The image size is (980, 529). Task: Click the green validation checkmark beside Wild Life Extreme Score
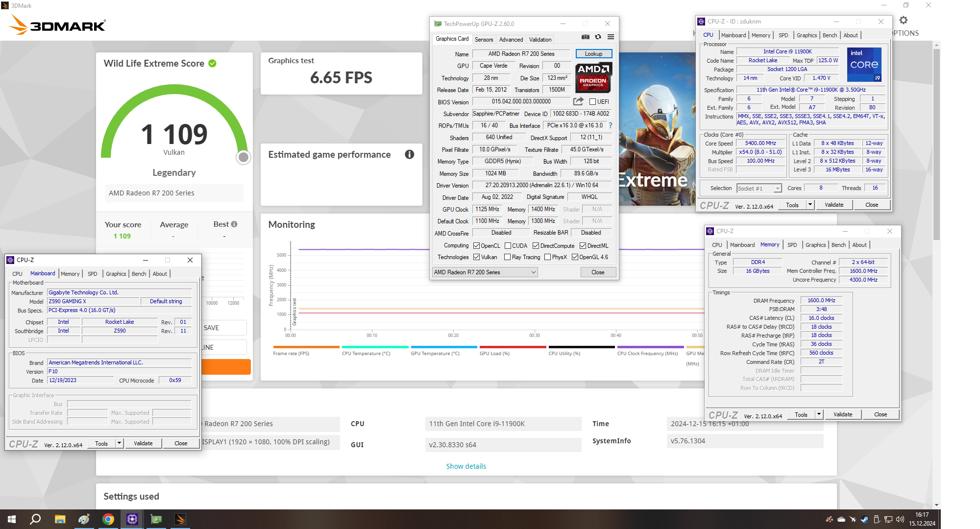tap(213, 63)
